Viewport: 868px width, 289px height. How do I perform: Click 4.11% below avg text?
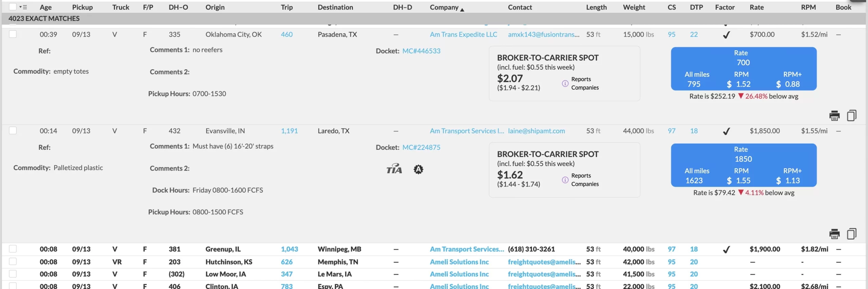point(770,193)
